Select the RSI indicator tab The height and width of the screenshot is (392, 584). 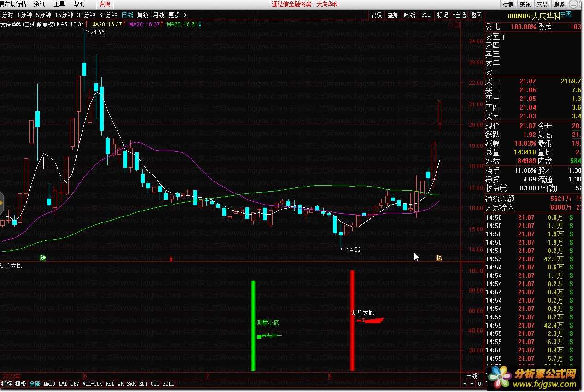click(110, 384)
